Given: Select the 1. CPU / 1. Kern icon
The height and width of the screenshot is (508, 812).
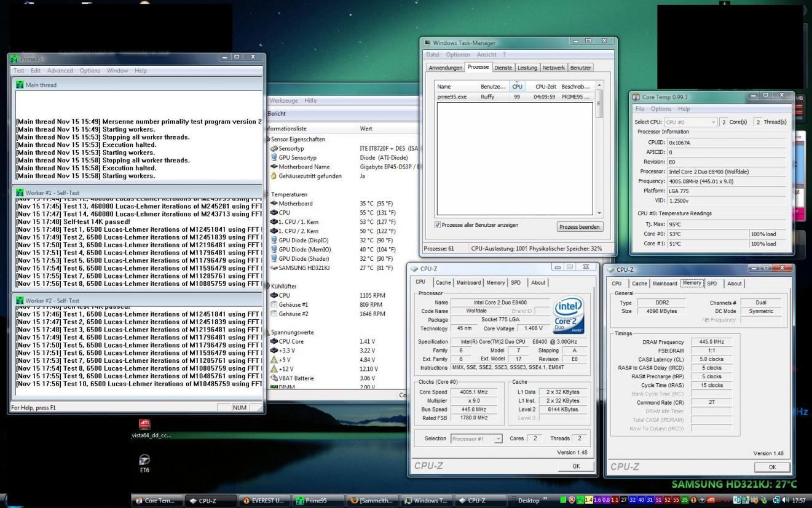Looking at the screenshot, I should [274, 221].
